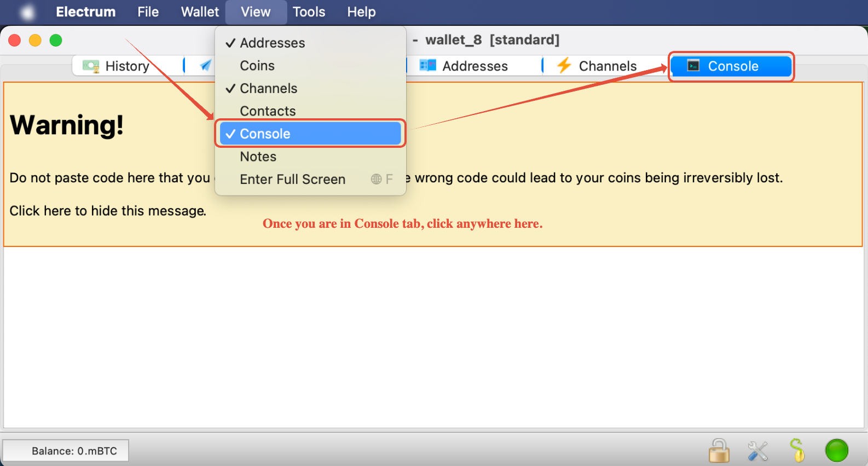Open the Apple menu icon
The width and height of the screenshot is (868, 466).
tap(27, 12)
